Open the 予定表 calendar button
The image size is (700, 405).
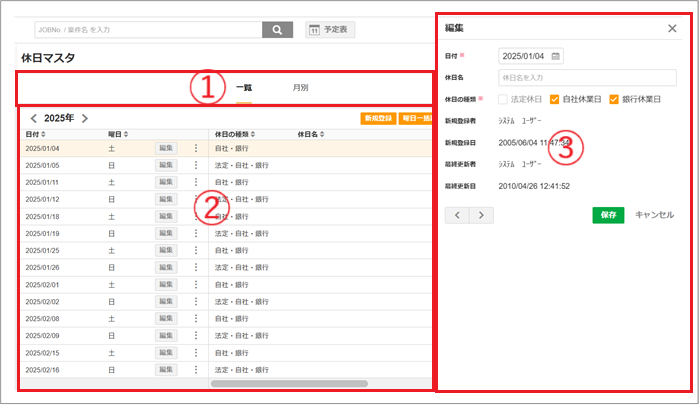(x=331, y=30)
